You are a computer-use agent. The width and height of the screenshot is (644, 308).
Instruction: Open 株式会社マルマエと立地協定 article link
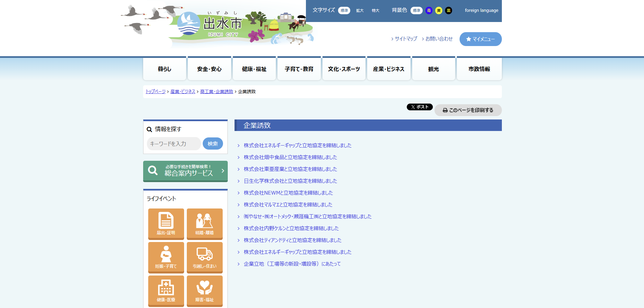(288, 205)
